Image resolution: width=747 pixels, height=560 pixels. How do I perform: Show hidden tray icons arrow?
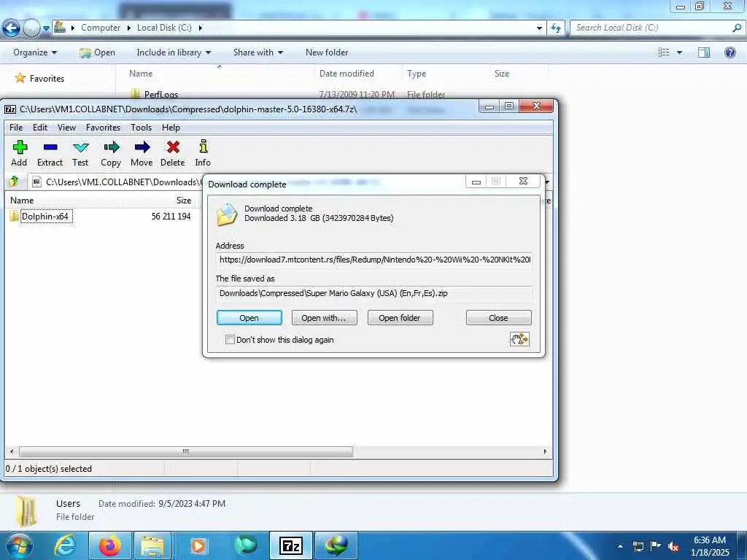tap(620, 547)
